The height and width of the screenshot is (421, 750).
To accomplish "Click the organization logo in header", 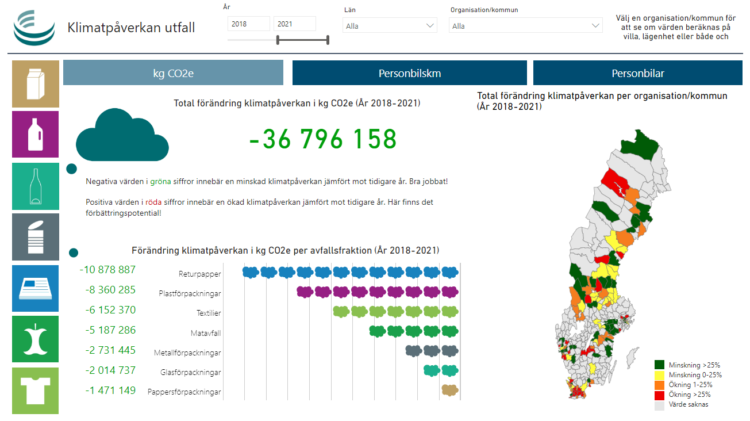I will pyautogui.click(x=34, y=27).
